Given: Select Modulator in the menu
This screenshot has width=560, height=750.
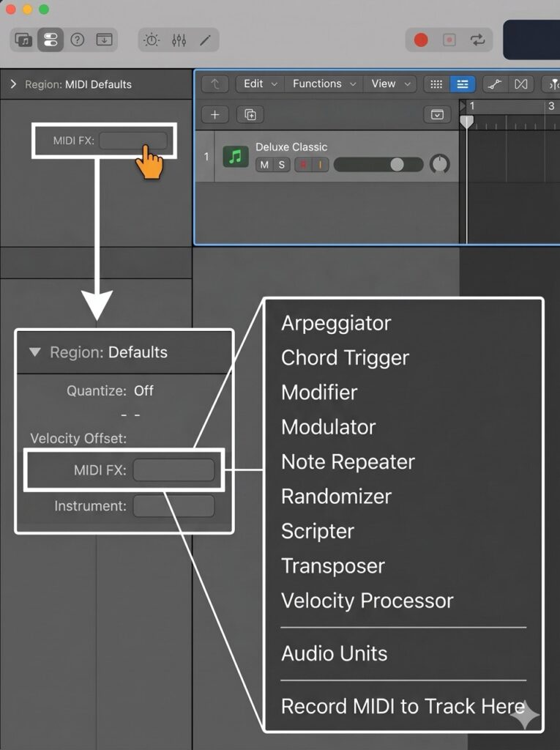Looking at the screenshot, I should pyautogui.click(x=329, y=427).
